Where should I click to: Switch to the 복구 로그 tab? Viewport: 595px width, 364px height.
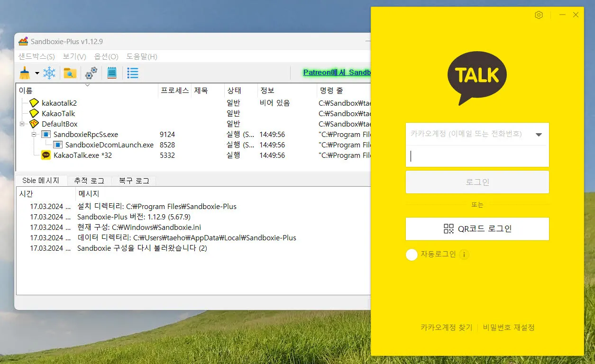pos(134,181)
